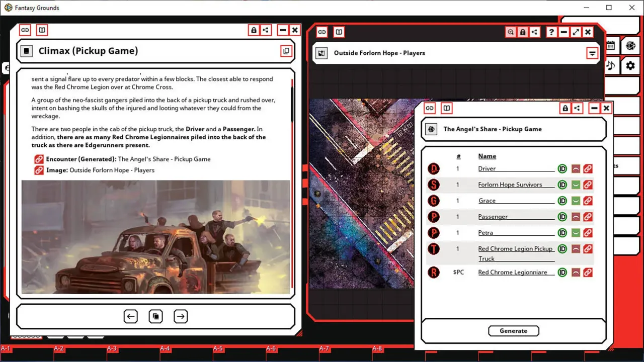Click the Generate button in the encounter

tap(514, 331)
